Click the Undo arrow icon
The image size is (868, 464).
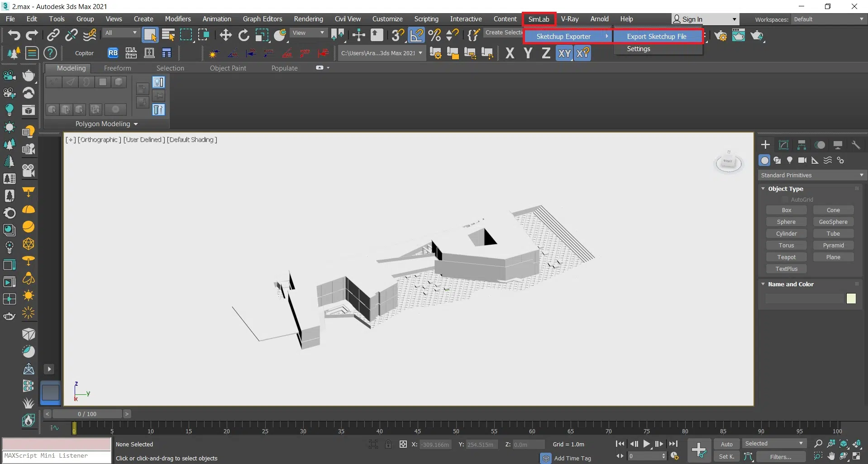pyautogui.click(x=14, y=35)
